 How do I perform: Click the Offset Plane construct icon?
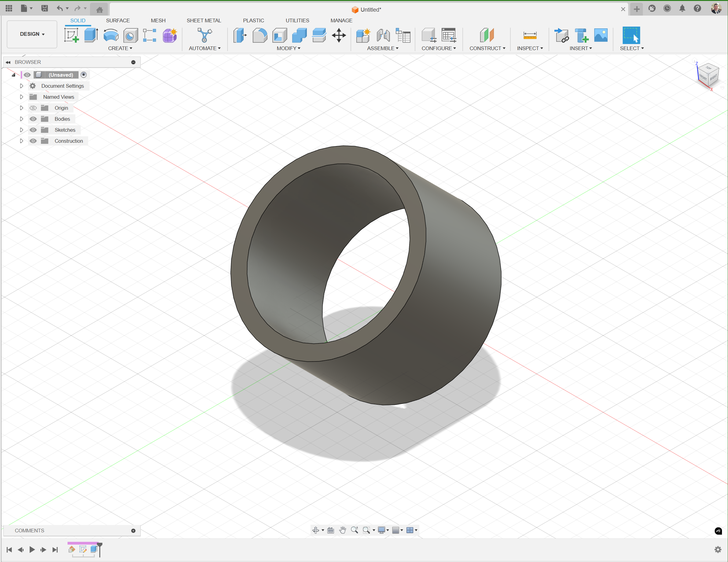(487, 35)
